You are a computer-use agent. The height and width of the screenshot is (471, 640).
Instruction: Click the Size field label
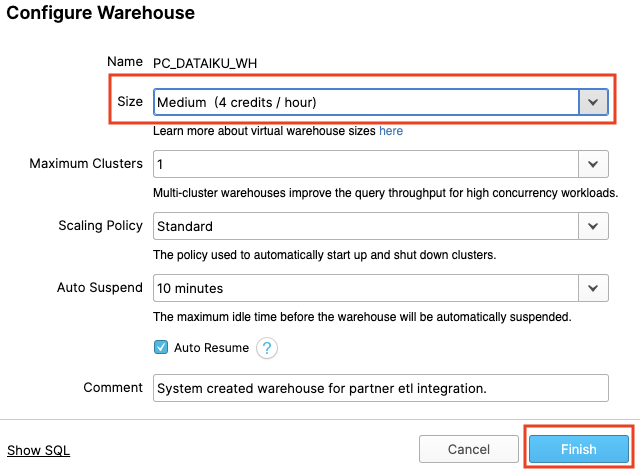[130, 102]
